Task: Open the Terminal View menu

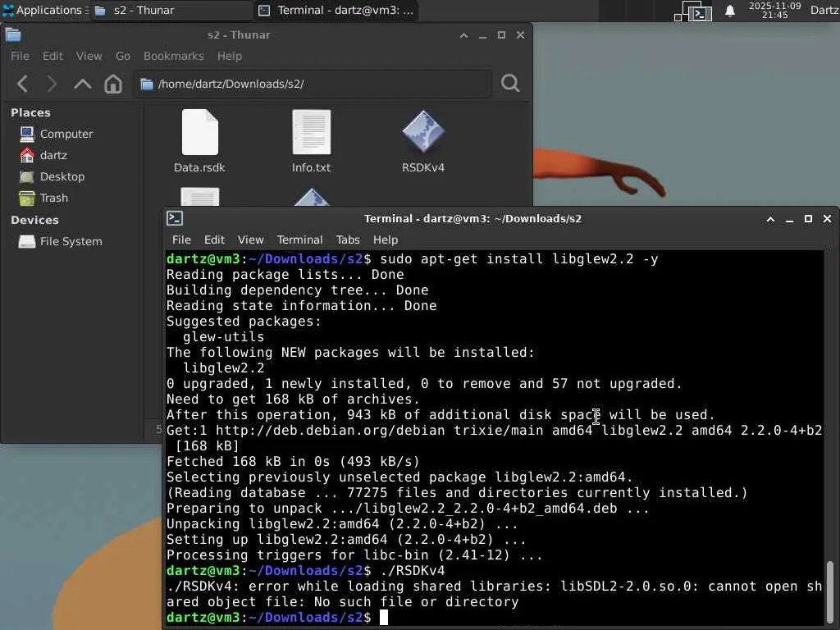Action: click(250, 240)
